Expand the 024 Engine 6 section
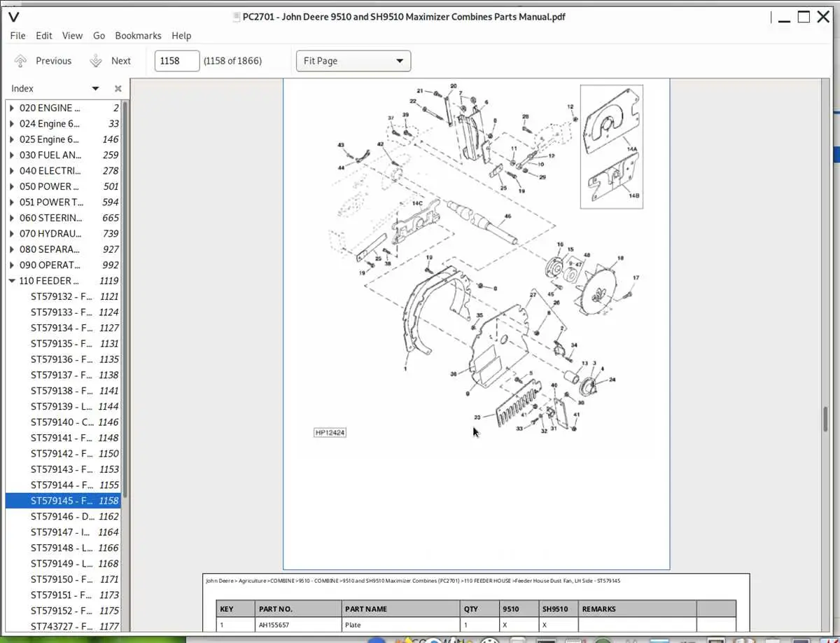 (11, 124)
